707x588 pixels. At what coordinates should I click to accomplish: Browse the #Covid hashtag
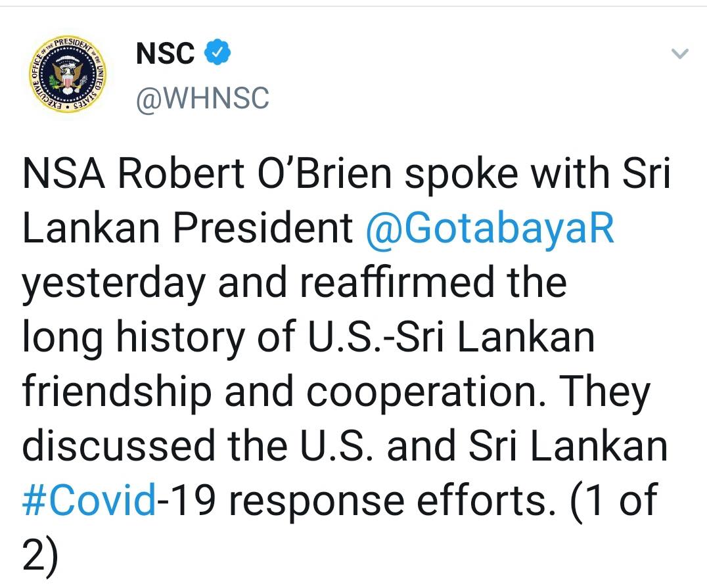pos(90,501)
